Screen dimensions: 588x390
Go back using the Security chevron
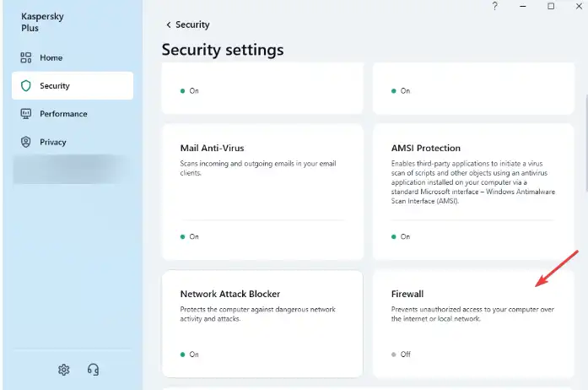169,24
